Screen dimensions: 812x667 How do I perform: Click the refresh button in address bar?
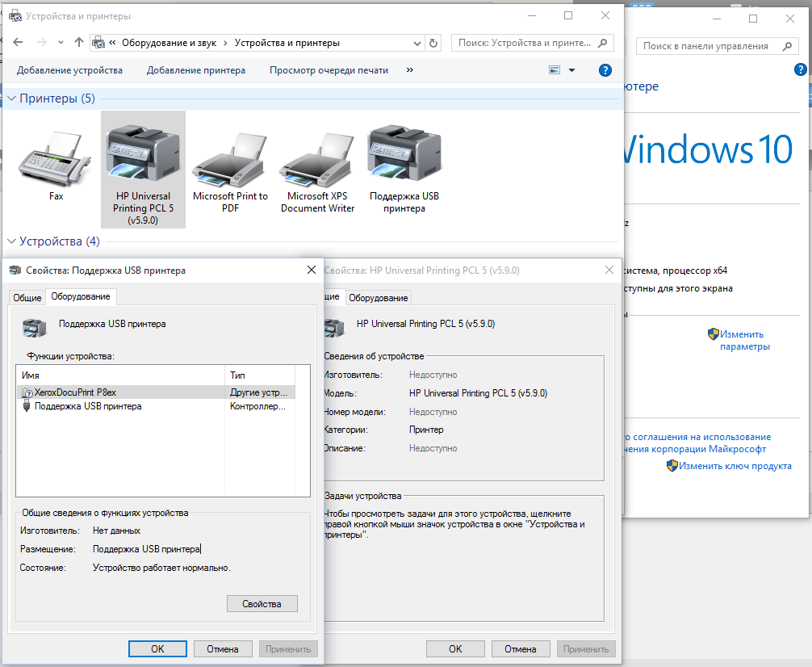coord(434,43)
